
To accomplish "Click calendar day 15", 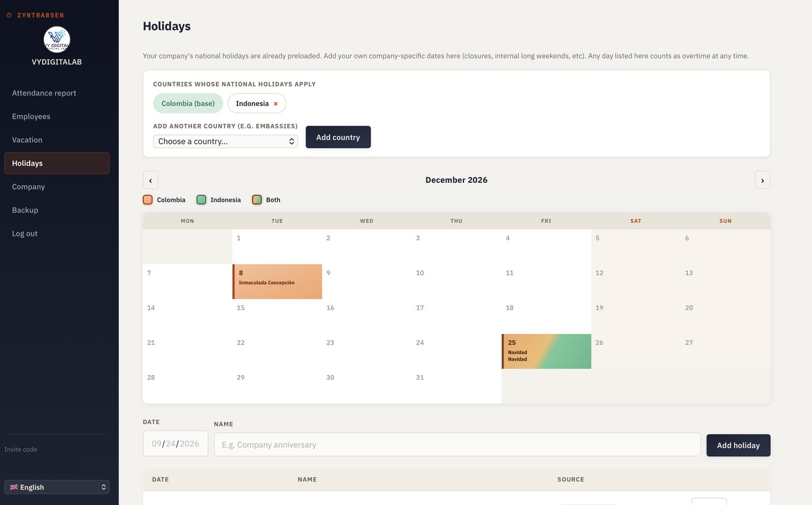I will (277, 317).
